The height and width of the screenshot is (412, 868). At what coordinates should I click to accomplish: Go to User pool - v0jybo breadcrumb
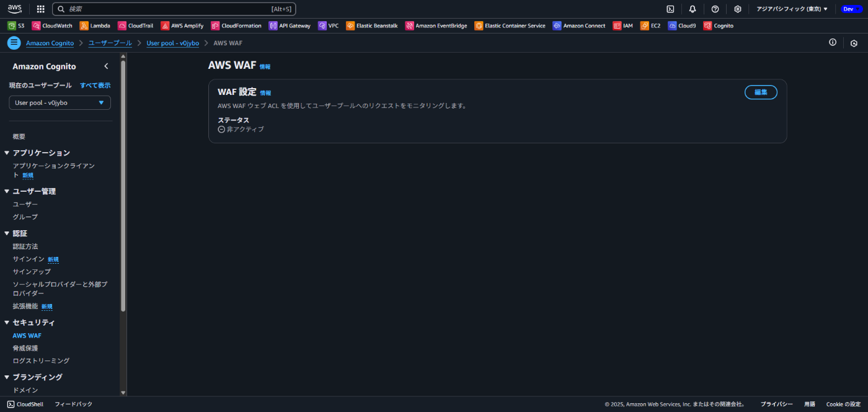173,43
